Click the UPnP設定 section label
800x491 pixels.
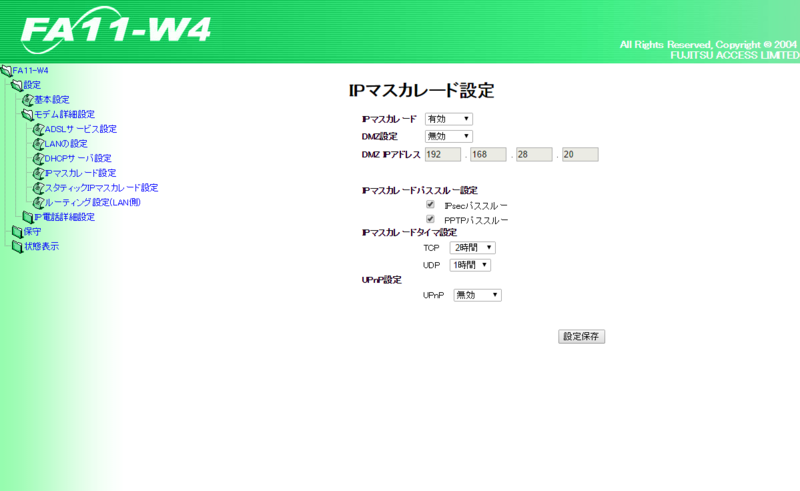(x=382, y=280)
